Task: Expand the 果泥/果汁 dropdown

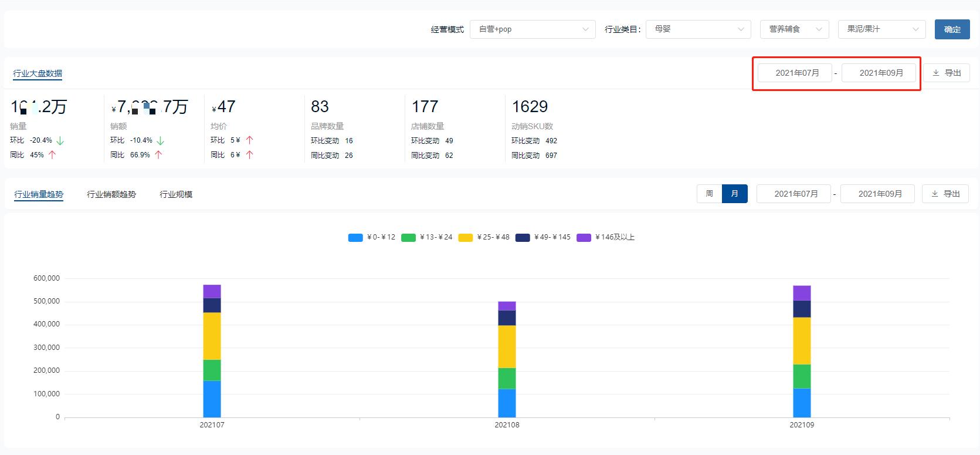Action: 881,29
